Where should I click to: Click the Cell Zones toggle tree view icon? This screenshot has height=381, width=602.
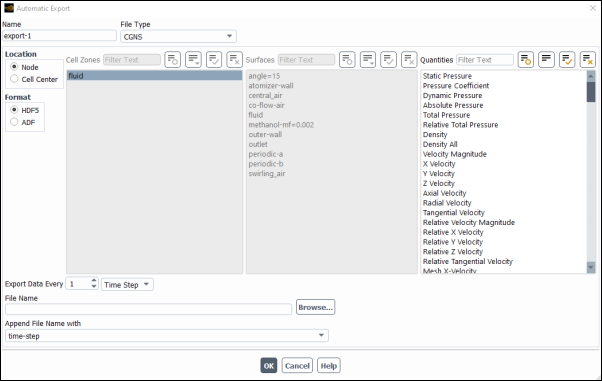tap(173, 60)
